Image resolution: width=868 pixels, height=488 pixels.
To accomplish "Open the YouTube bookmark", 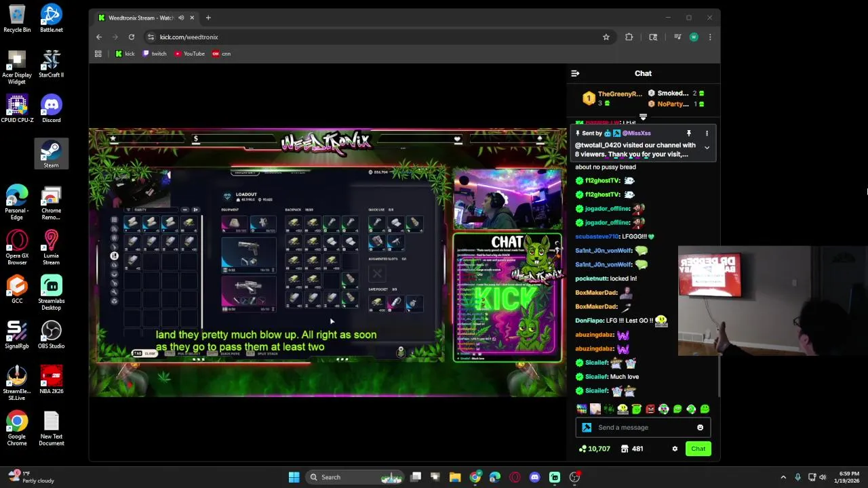I will click(189, 54).
